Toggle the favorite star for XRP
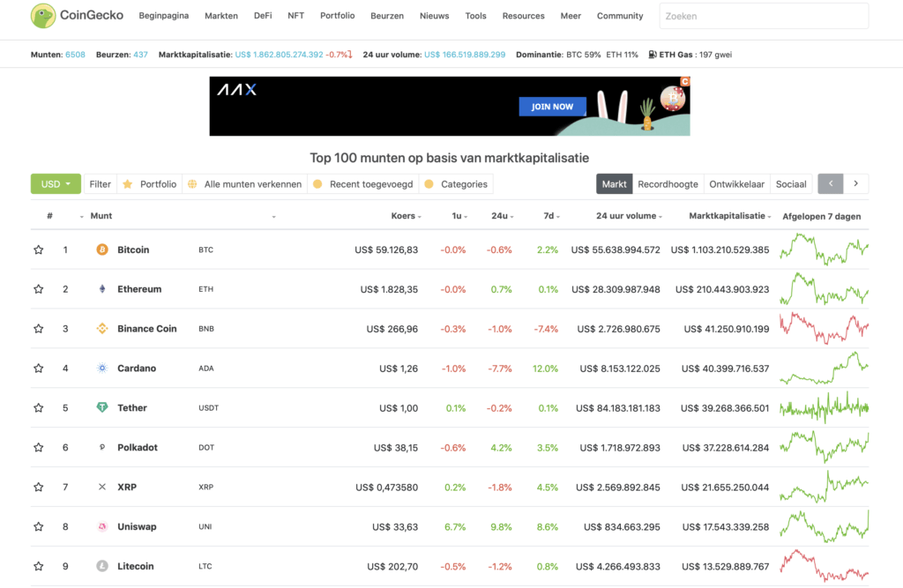 [39, 488]
